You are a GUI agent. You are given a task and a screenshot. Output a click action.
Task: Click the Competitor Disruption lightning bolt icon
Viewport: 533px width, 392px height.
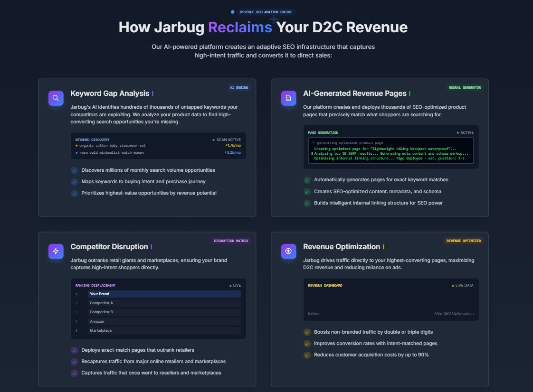point(56,252)
